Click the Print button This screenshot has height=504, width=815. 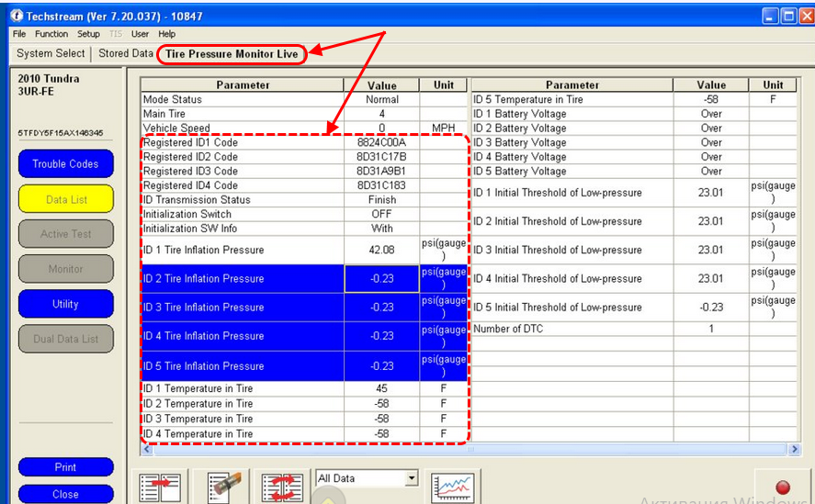(65, 467)
